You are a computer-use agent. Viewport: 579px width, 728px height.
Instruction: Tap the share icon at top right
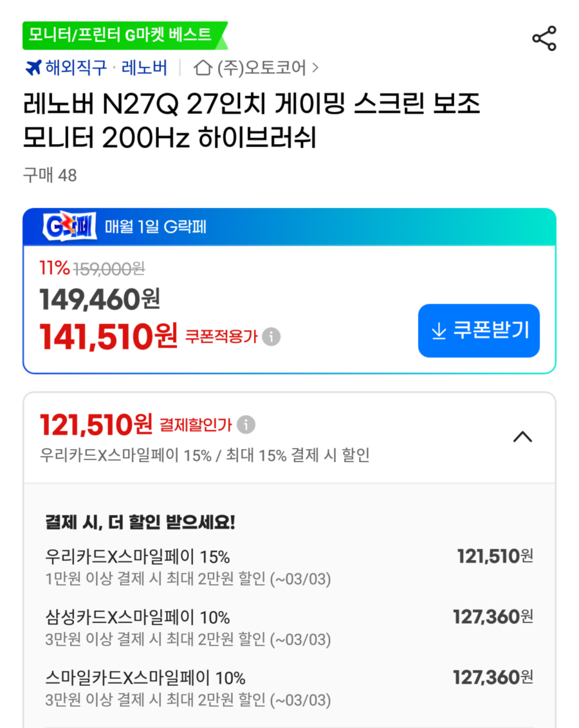546,37
